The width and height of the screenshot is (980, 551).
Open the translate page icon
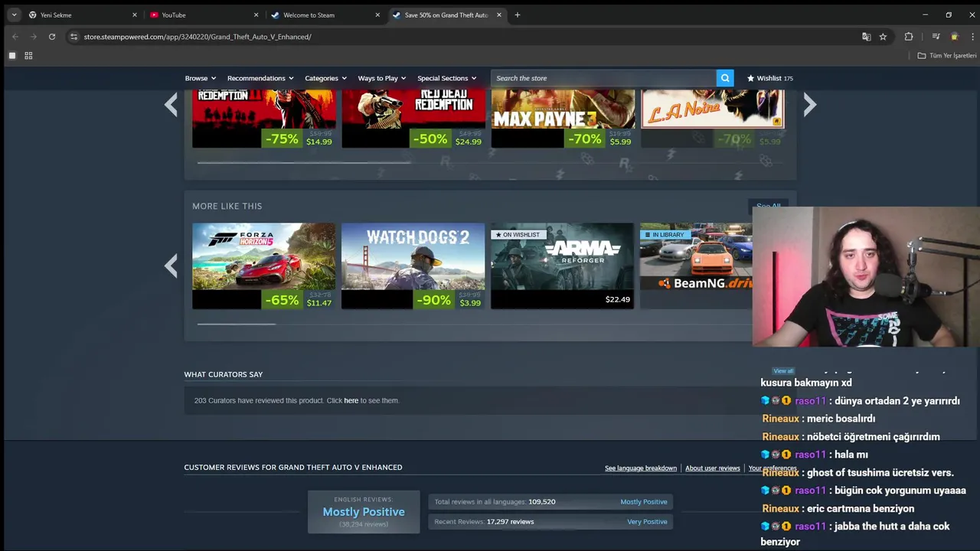(866, 37)
